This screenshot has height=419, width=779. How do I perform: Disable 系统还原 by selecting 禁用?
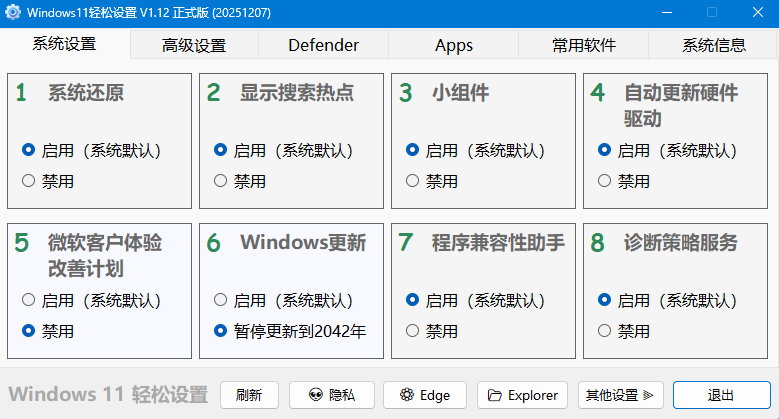click(29, 181)
